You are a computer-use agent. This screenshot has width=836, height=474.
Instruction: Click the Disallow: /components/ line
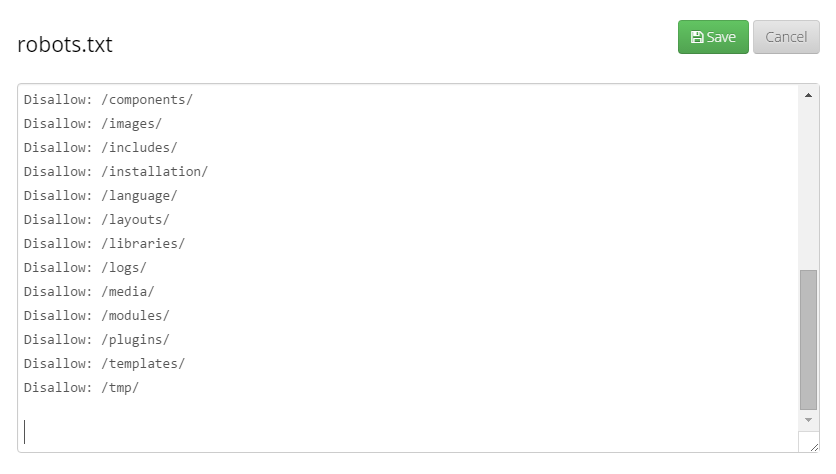(108, 100)
